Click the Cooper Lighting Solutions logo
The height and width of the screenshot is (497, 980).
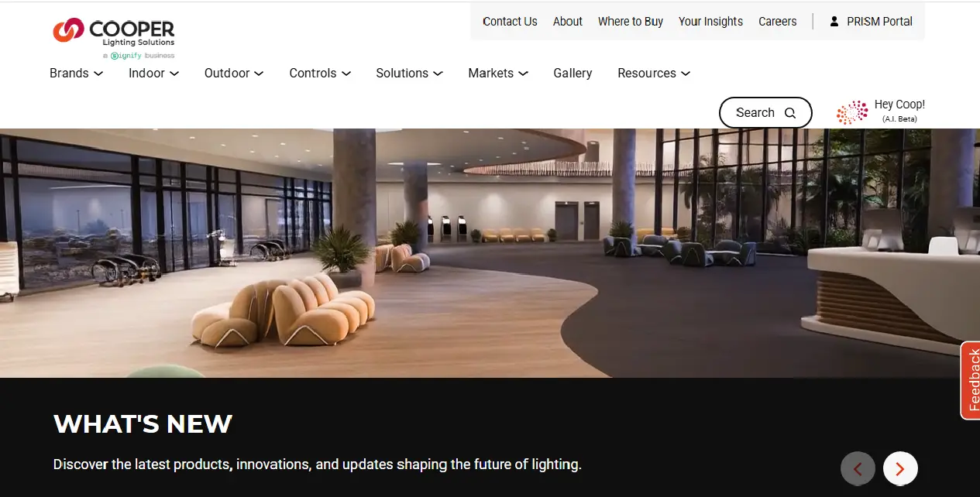click(x=114, y=38)
